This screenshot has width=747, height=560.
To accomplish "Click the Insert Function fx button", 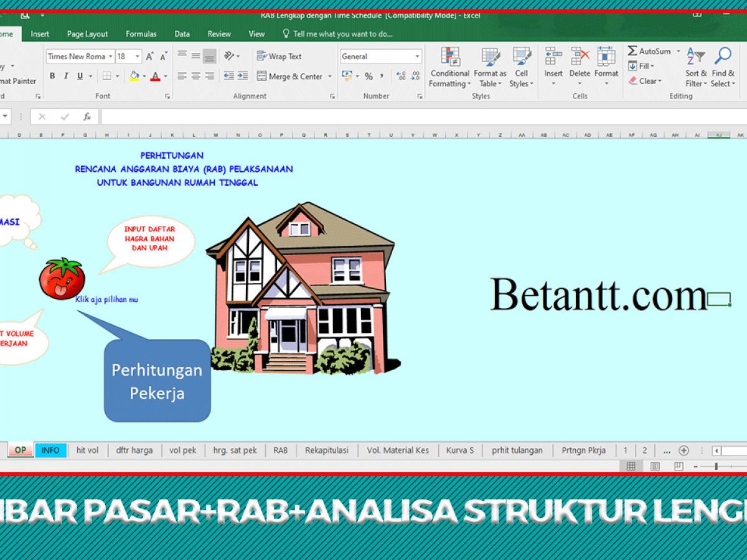I will coord(87,116).
